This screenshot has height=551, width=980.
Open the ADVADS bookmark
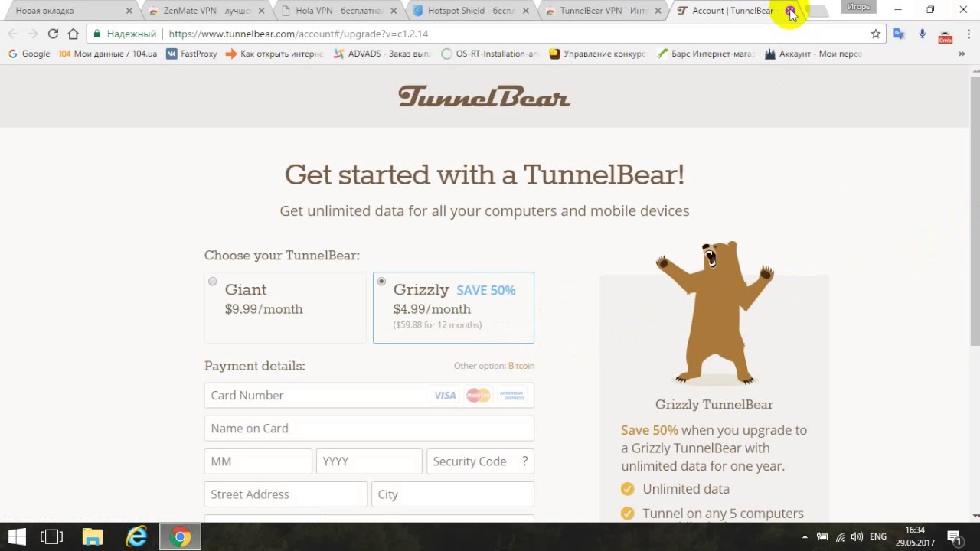(383, 54)
